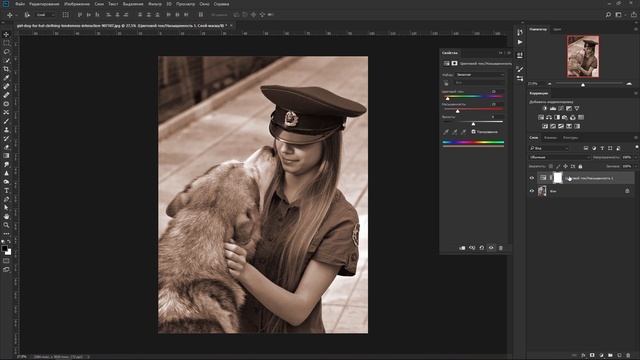
Task: Click the foreground color swatch
Action: 4,248
